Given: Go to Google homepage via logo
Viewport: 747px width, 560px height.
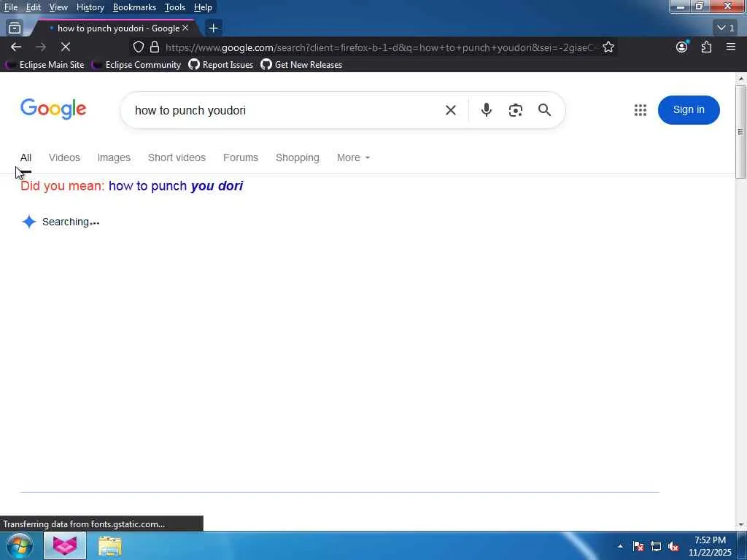Looking at the screenshot, I should (53, 109).
